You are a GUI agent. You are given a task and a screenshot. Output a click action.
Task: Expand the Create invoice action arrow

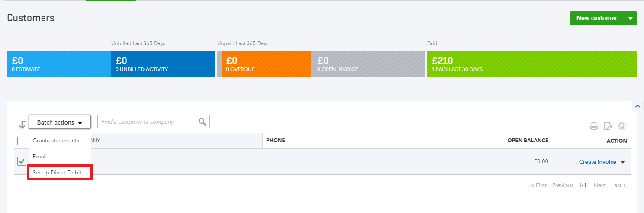(623, 162)
